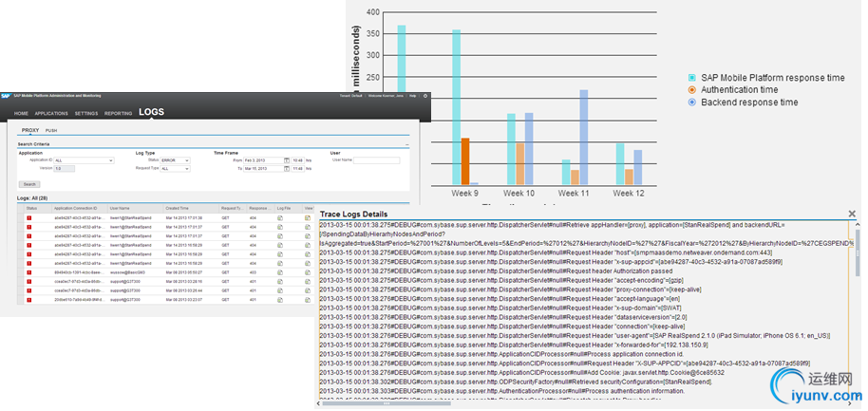This screenshot has height=411, width=868.
Task: Open the Application ID dropdown
Action: coord(84,160)
